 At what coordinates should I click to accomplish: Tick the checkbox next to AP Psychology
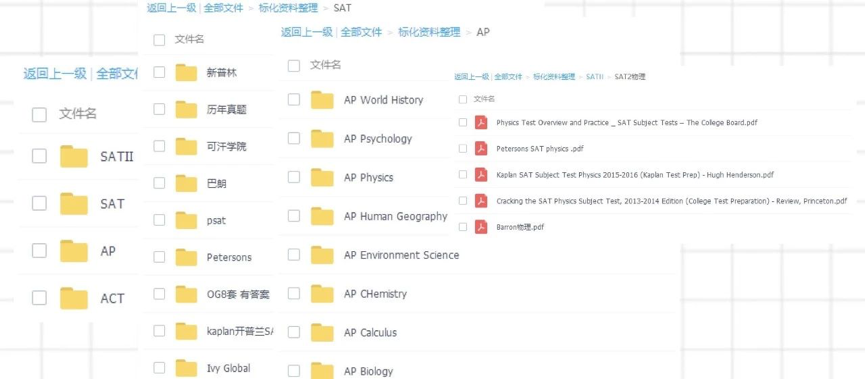294,138
